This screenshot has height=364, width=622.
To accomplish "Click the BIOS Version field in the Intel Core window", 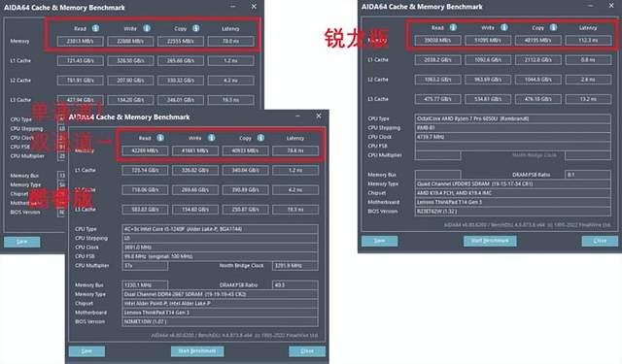I will pos(220,321).
